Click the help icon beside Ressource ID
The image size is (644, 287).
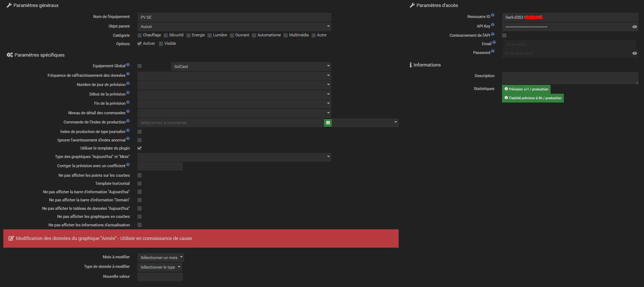(493, 15)
